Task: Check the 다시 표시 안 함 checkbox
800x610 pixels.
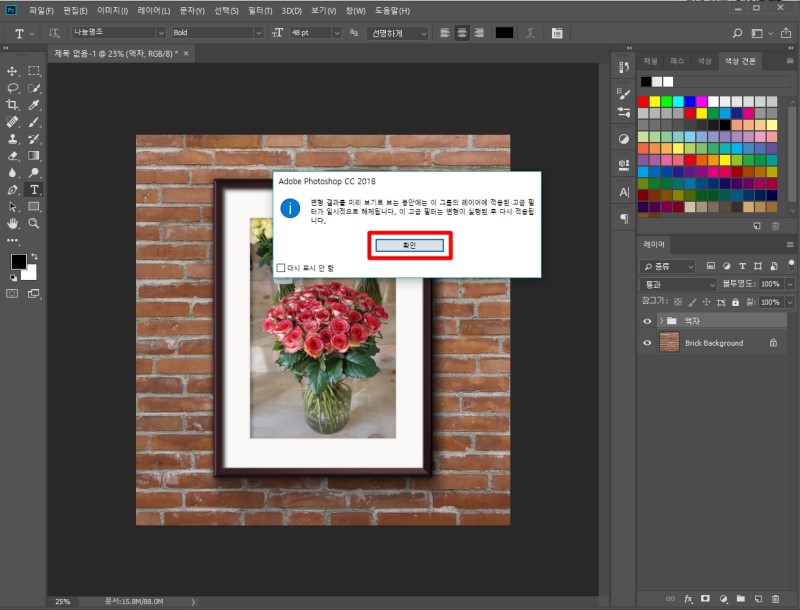Action: pyautogui.click(x=281, y=268)
